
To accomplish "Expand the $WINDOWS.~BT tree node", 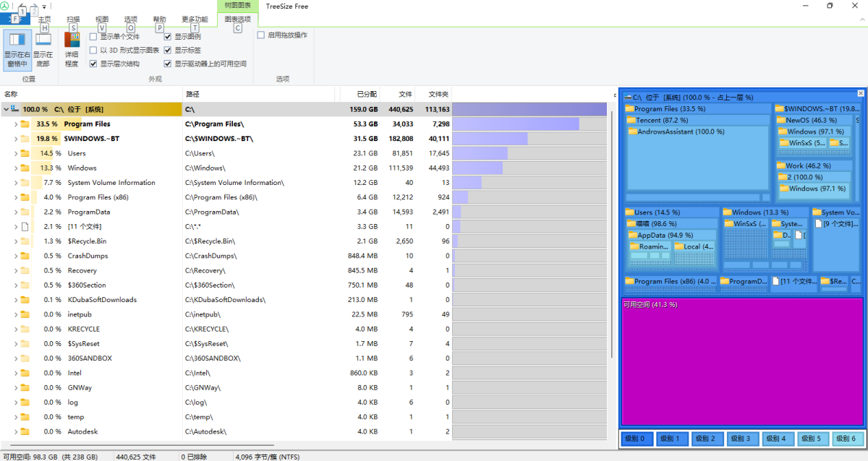I will click(x=15, y=139).
